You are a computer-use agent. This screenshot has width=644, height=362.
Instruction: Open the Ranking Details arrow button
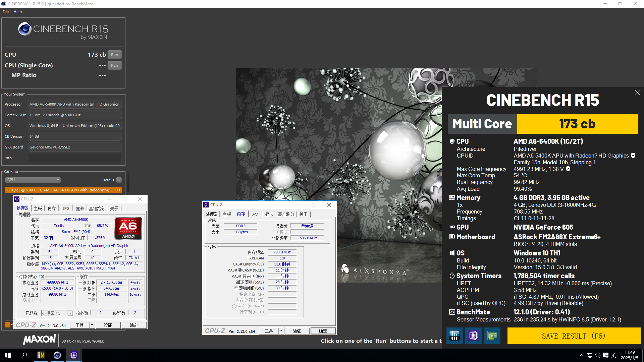(119, 180)
